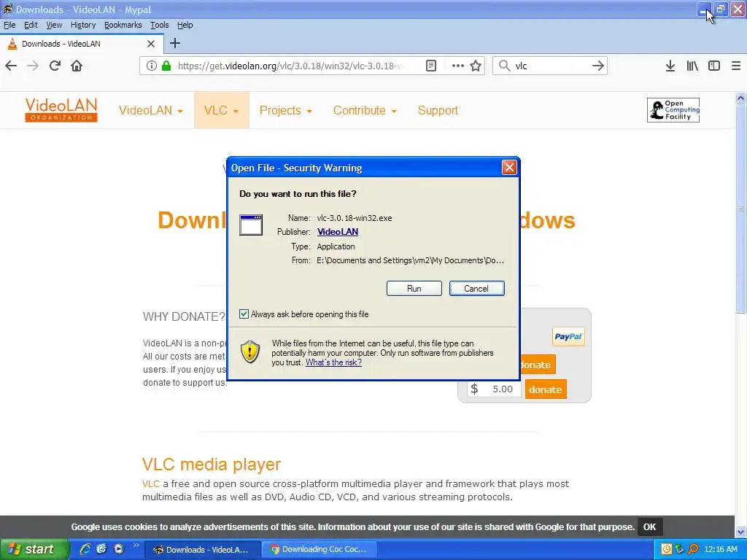Go back with the browser back arrow
Screen dimensions: 747x560
pyautogui.click(x=11, y=66)
